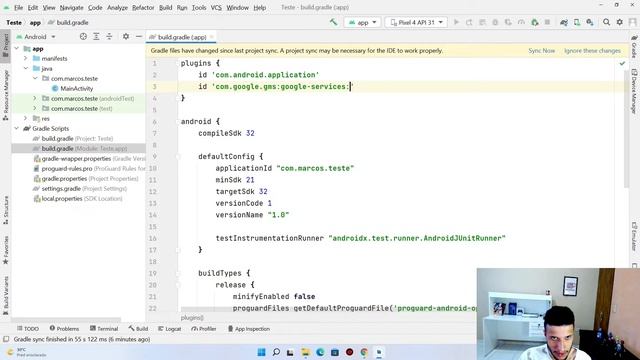640x360 pixels.
Task: Click the Make Project hammer icon
Action: (333, 22)
